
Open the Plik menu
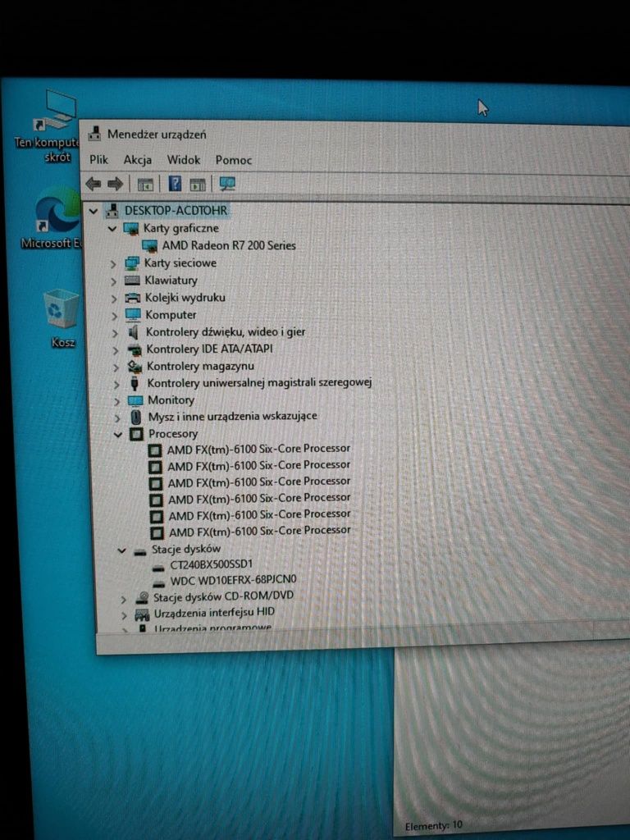[99, 160]
